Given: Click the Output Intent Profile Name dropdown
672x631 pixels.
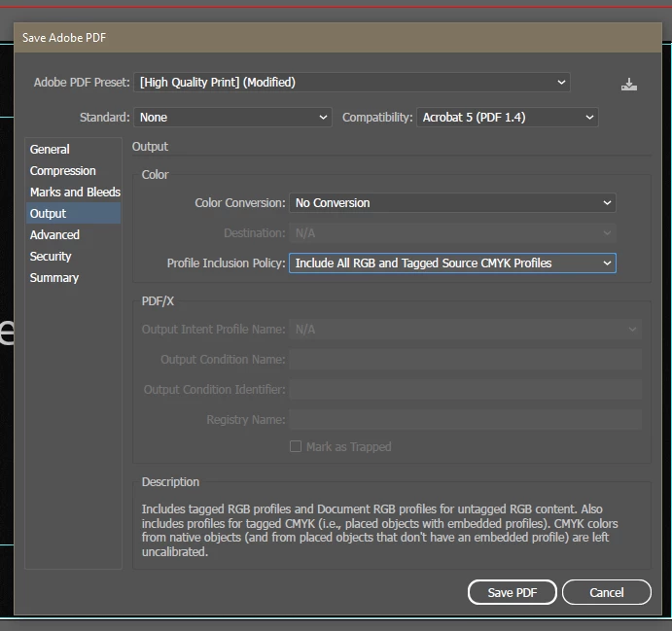Looking at the screenshot, I should point(466,330).
